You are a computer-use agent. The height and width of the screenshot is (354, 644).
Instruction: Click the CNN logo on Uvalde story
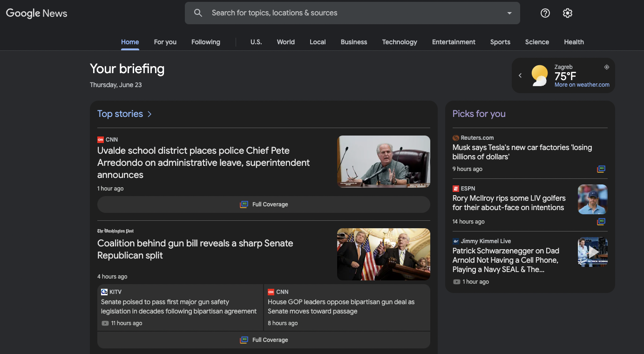[101, 140]
